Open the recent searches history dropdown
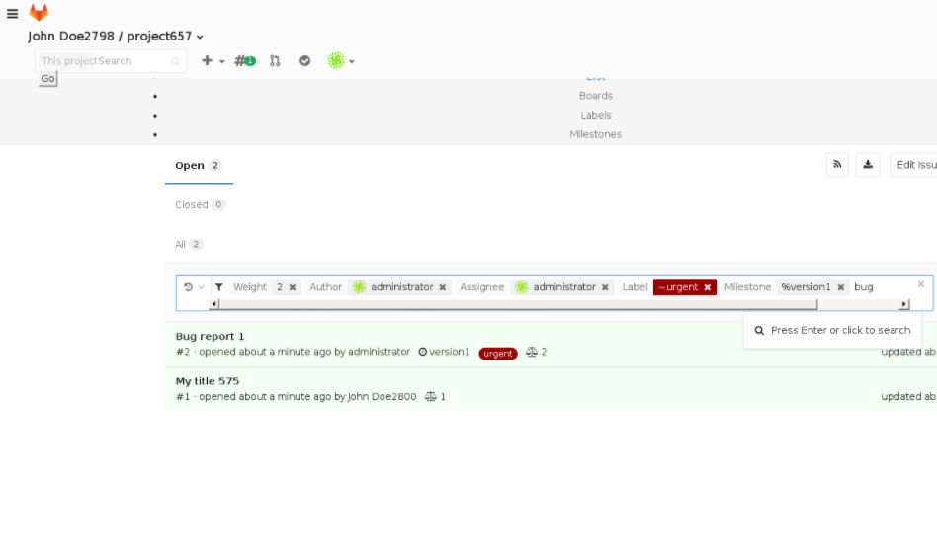This screenshot has width=937, height=560. tap(194, 287)
